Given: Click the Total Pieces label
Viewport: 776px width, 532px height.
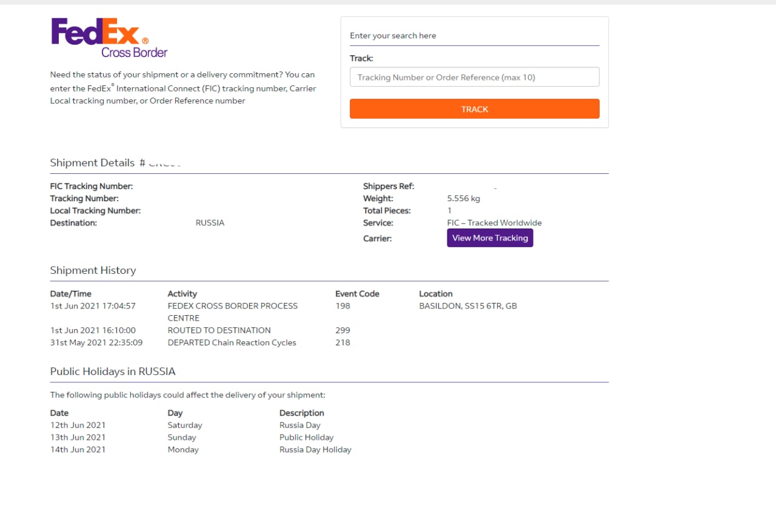Looking at the screenshot, I should pyautogui.click(x=387, y=211).
